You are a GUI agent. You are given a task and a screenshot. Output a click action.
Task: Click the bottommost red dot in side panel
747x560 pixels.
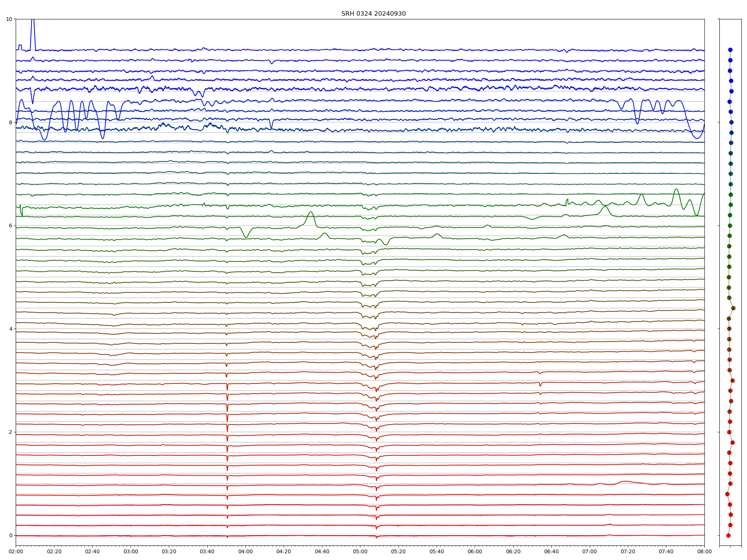[x=728, y=535]
